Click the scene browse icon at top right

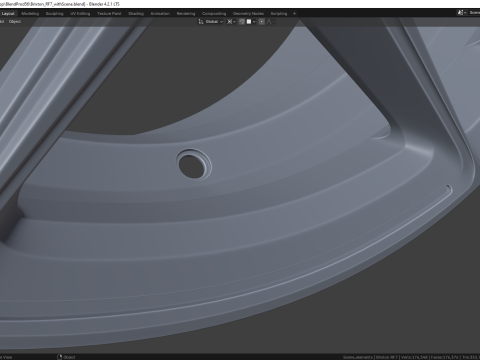click(x=461, y=13)
